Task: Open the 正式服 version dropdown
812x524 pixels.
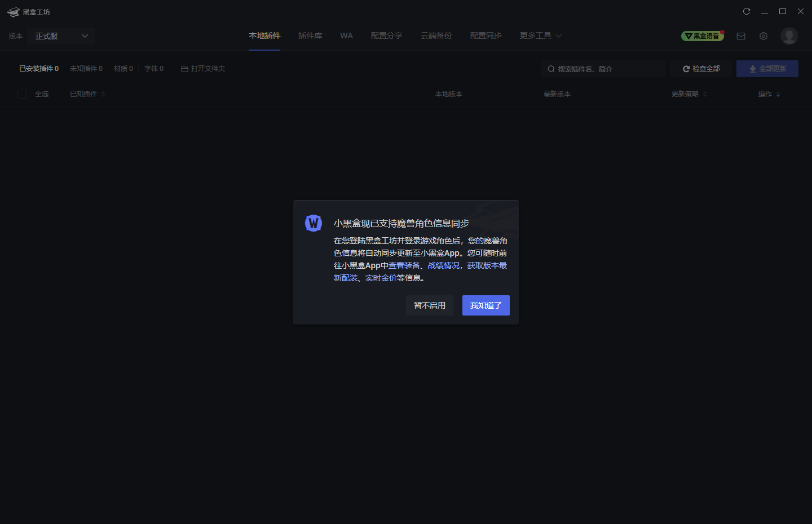Action: click(x=60, y=35)
